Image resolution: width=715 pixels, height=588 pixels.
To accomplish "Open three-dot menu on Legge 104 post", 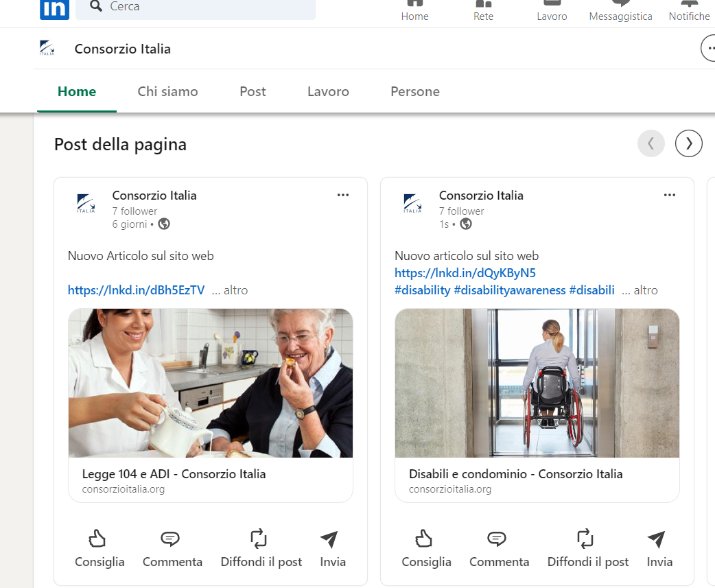I will pyautogui.click(x=343, y=196).
